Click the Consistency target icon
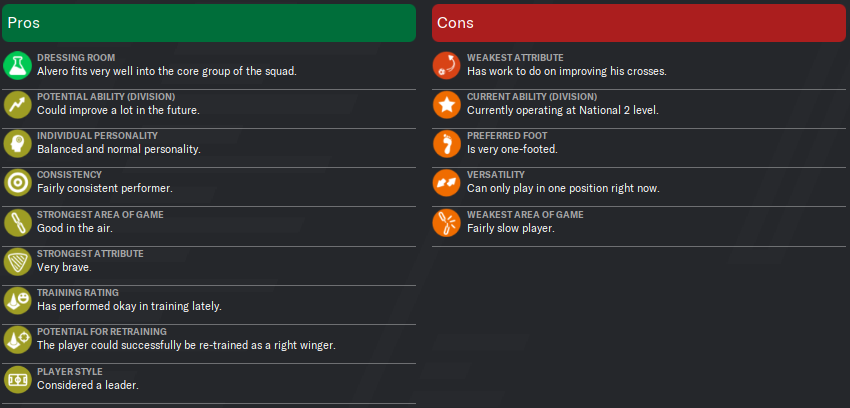The height and width of the screenshot is (408, 850). tap(17, 182)
